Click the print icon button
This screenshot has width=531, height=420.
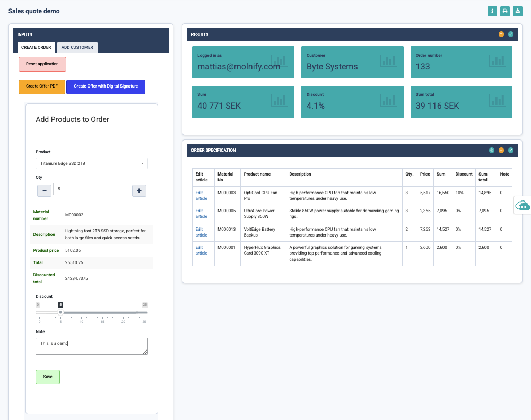(x=505, y=11)
